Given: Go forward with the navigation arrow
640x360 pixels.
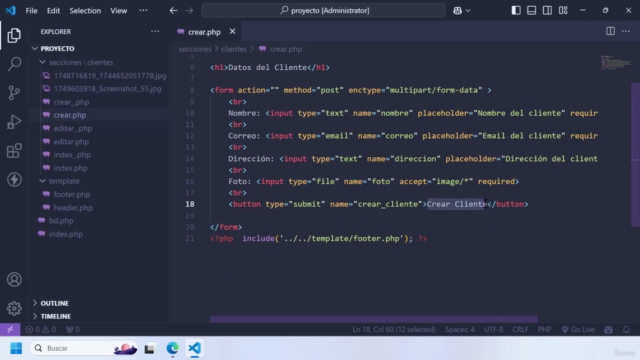Looking at the screenshot, I should tap(189, 11).
